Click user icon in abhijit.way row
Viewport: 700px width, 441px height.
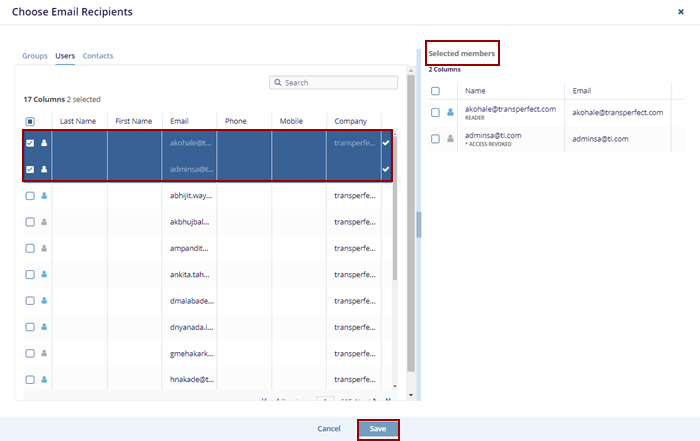point(43,196)
